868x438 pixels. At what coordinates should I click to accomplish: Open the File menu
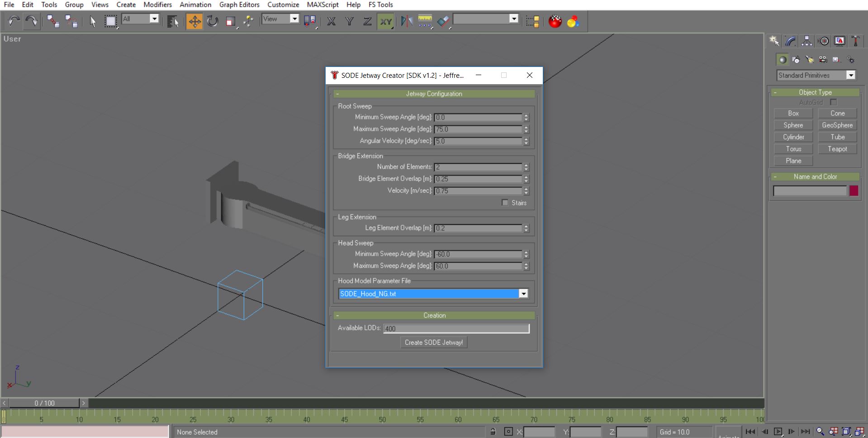9,5
